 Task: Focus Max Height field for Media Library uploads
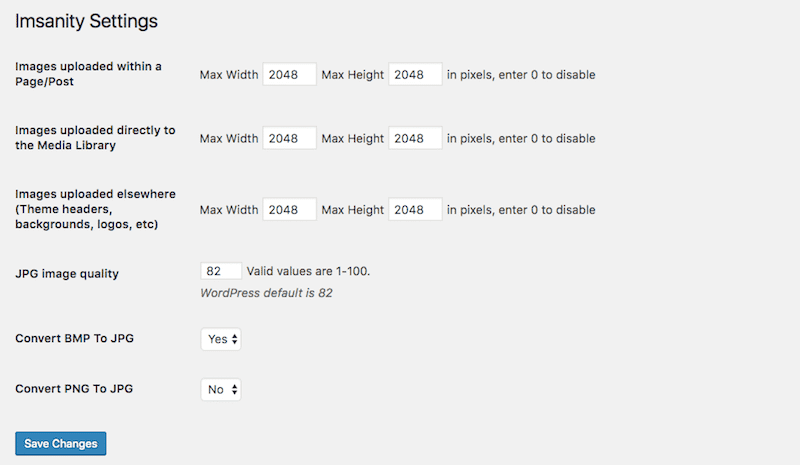tap(415, 138)
